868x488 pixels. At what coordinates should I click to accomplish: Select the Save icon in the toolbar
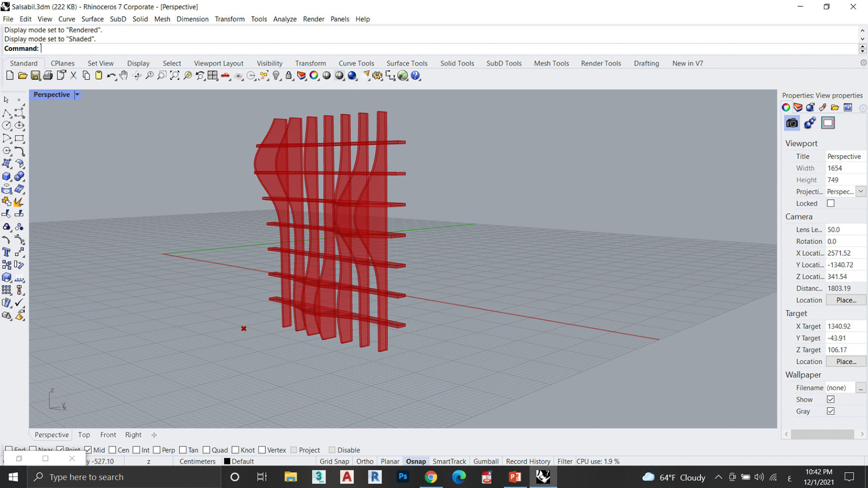35,75
